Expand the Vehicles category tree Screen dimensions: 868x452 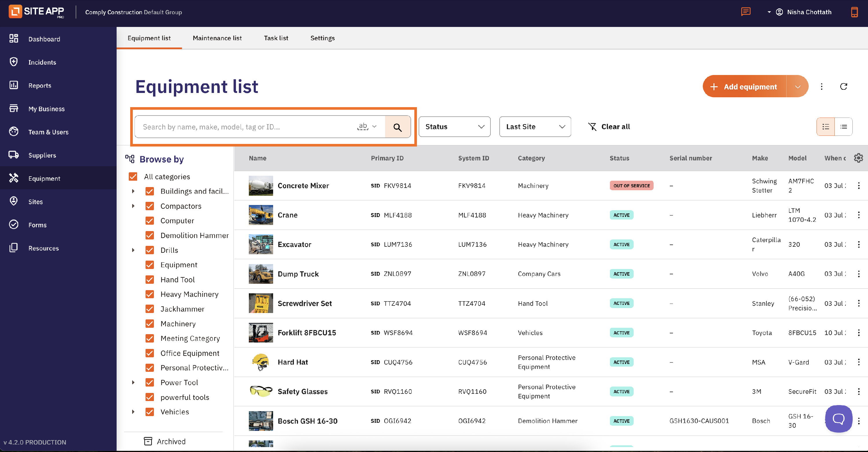133,411
